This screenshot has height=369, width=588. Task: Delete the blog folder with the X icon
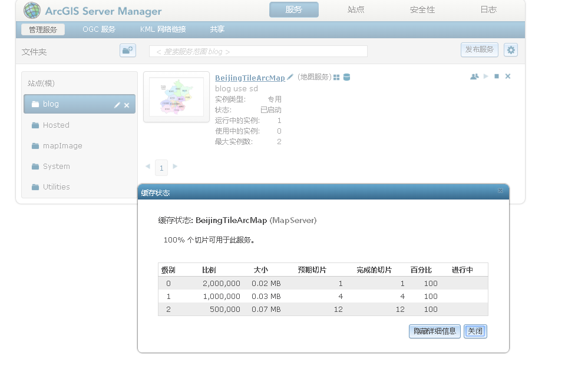click(x=127, y=105)
